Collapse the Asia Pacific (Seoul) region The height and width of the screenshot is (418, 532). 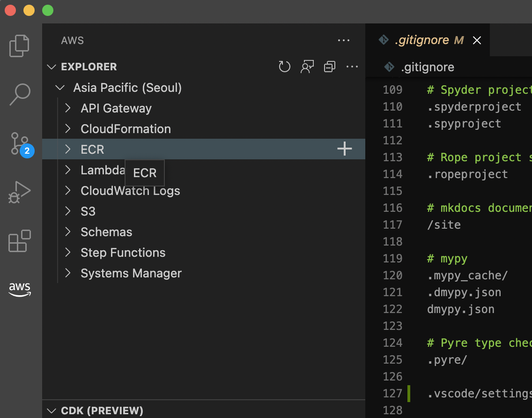click(59, 87)
